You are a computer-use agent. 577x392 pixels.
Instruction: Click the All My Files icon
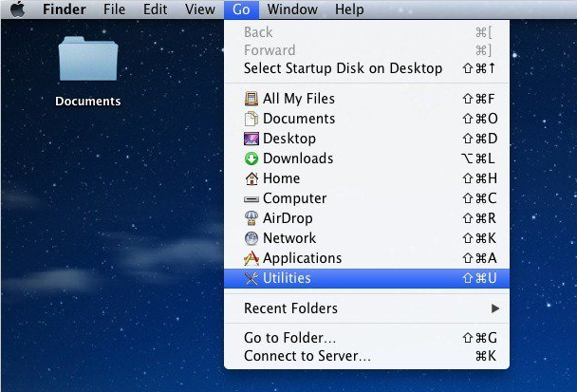pos(251,99)
